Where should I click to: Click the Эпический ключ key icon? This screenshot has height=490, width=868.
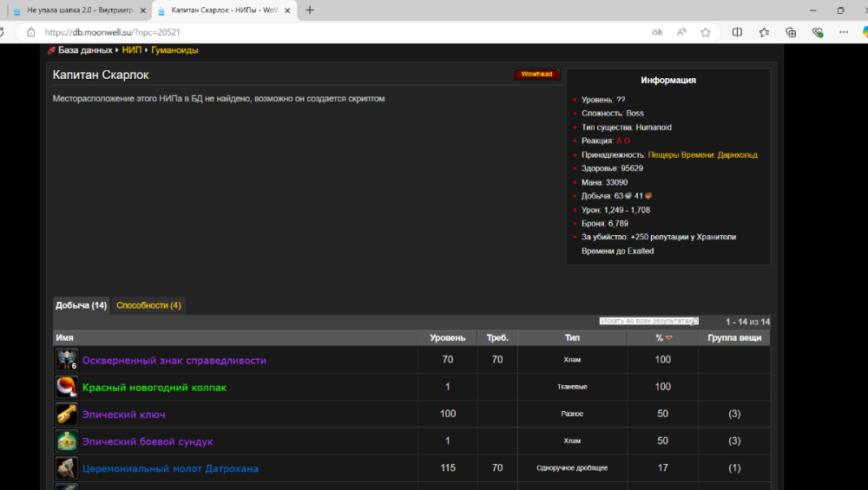[67, 414]
